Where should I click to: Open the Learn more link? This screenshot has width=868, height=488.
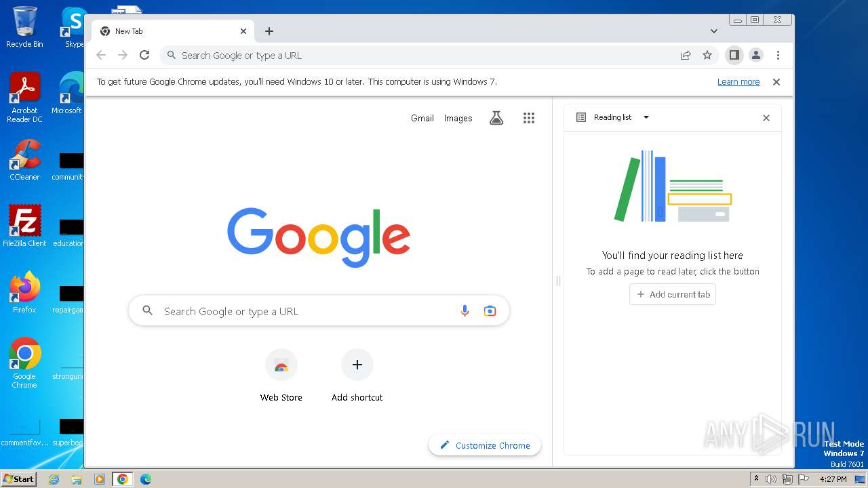(x=738, y=82)
